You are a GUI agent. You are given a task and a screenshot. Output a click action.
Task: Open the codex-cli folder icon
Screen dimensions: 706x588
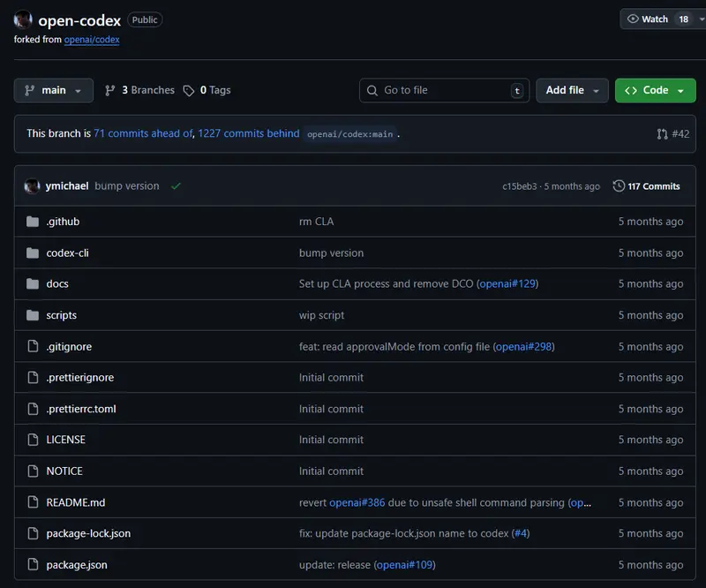(32, 253)
